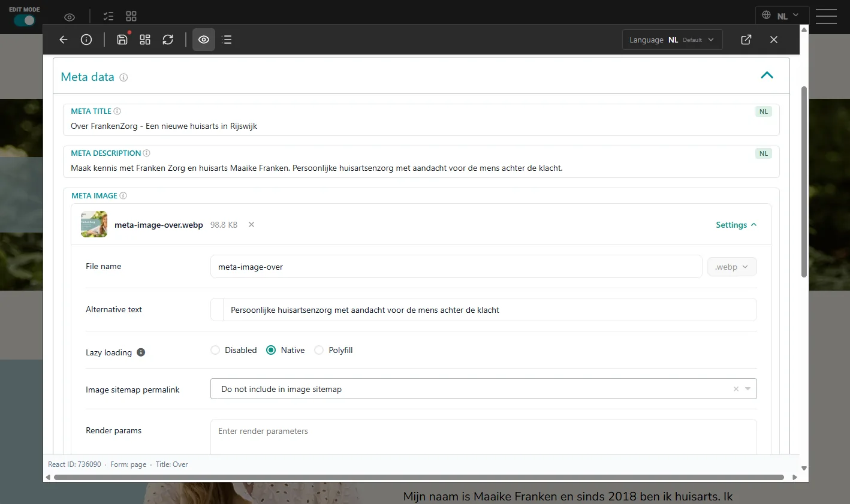Image resolution: width=850 pixels, height=504 pixels.
Task: Open the Language NL Default dropdown
Action: click(673, 40)
